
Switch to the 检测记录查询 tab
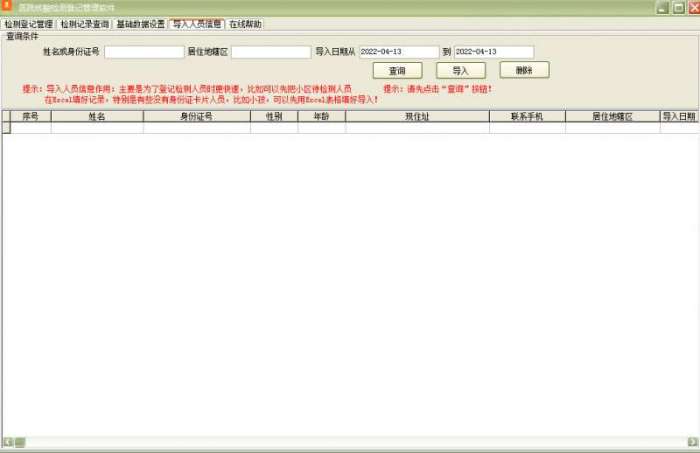(x=85, y=24)
